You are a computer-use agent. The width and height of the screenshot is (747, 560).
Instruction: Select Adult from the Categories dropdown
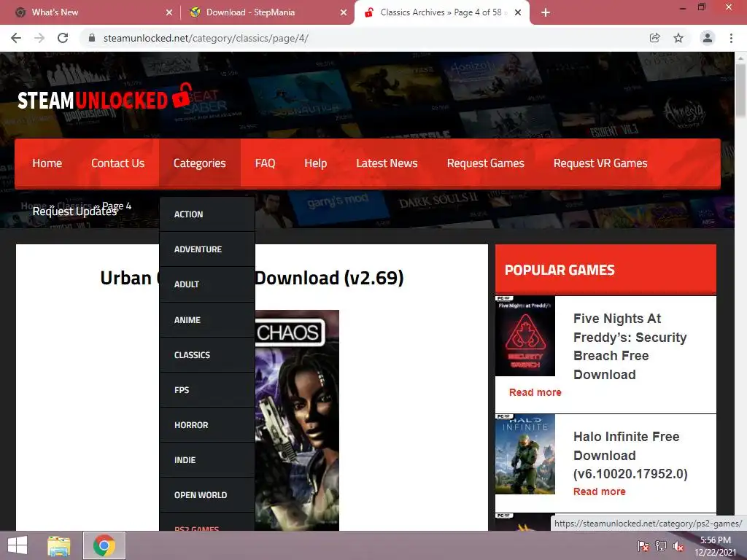[x=207, y=284]
